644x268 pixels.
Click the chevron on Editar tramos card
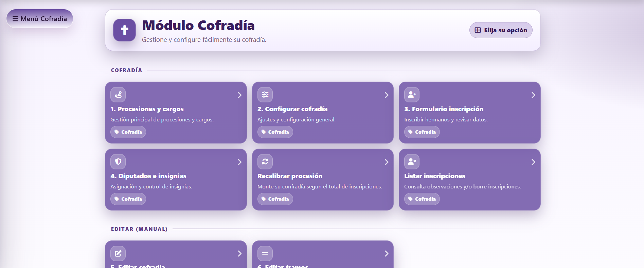click(x=386, y=254)
